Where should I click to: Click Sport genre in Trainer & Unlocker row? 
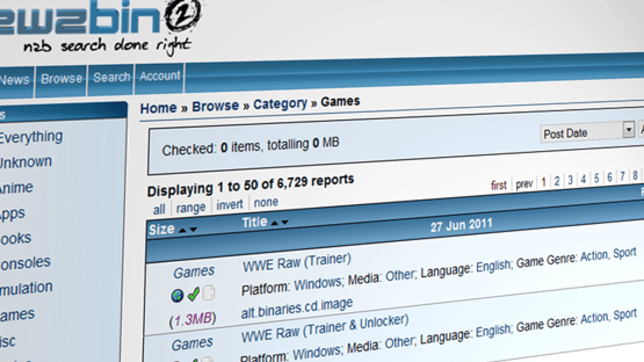click(625, 315)
